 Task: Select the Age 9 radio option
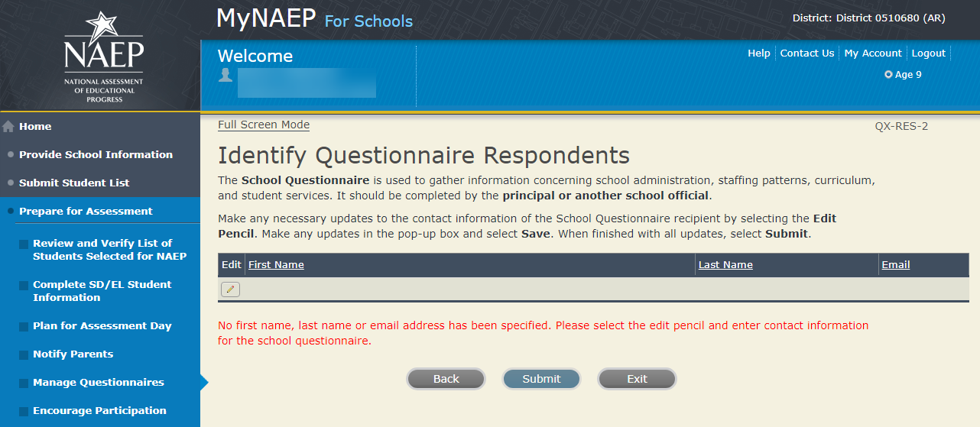(888, 75)
